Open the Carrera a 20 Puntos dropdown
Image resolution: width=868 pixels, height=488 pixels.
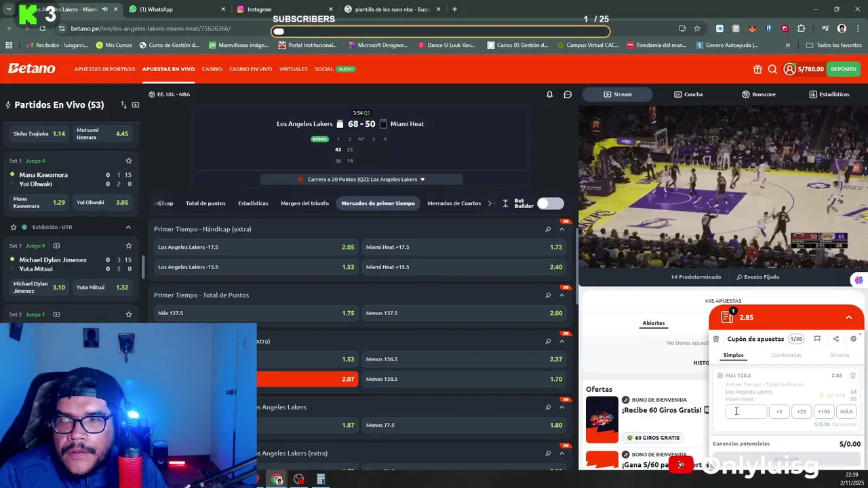[x=361, y=180]
